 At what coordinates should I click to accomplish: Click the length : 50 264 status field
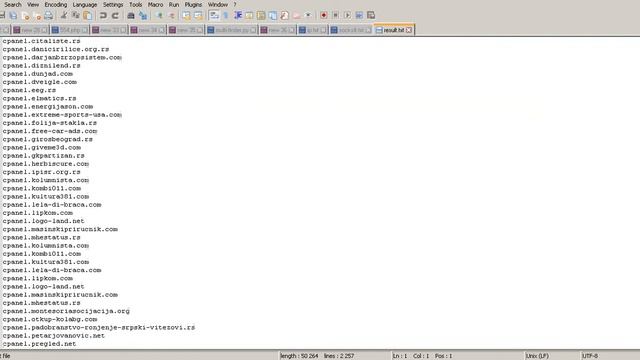299,356
